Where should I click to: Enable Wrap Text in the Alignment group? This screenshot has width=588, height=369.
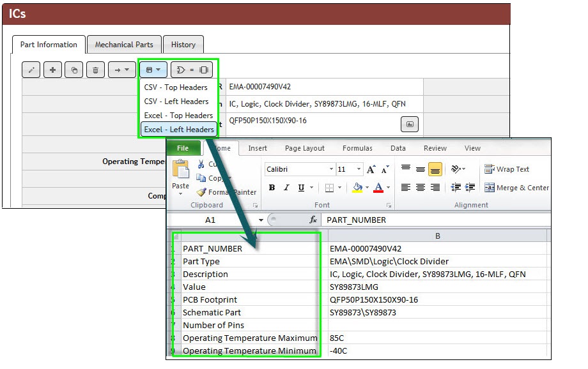click(x=508, y=169)
